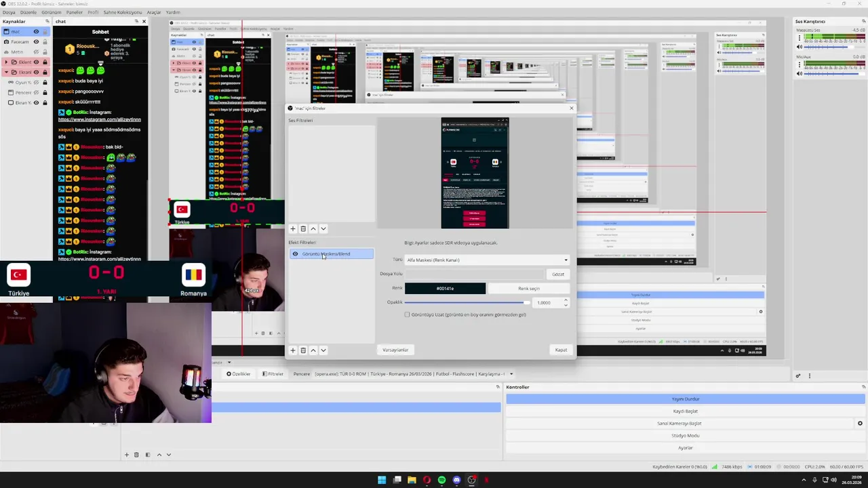
Task: Hide the mac source eye icon
Action: [37, 32]
